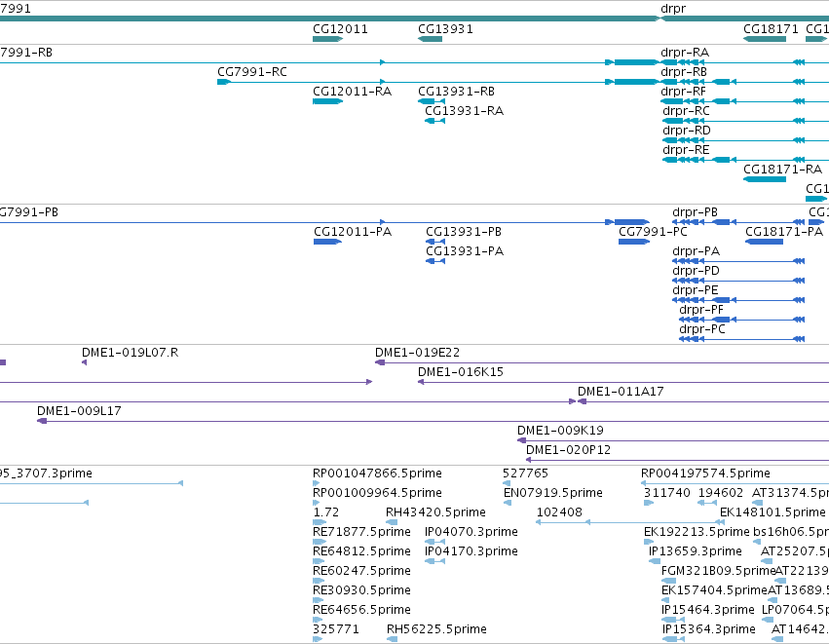Viewport: 829px width, 644px height.
Task: Select clone DME1-009L17
Action: coord(79,412)
